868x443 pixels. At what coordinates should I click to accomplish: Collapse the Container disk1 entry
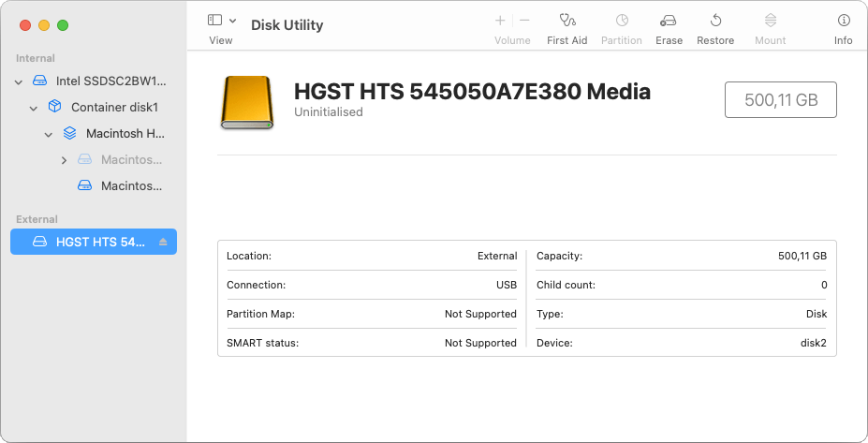34,108
